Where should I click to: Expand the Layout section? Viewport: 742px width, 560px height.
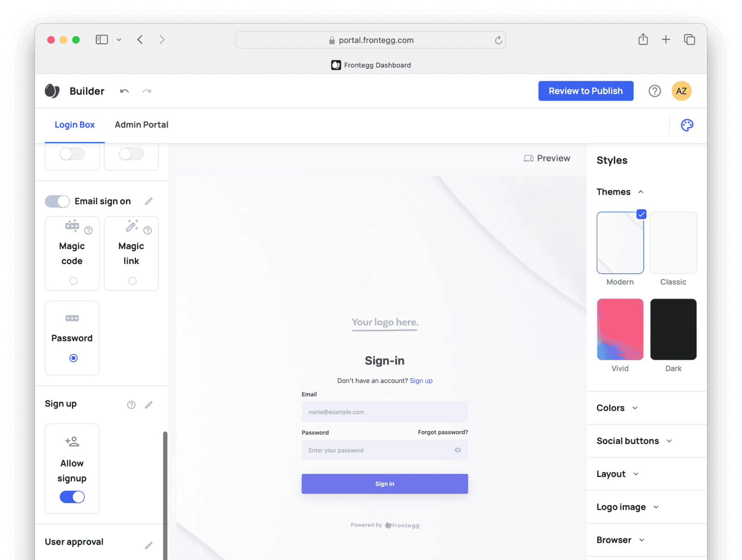tap(636, 474)
